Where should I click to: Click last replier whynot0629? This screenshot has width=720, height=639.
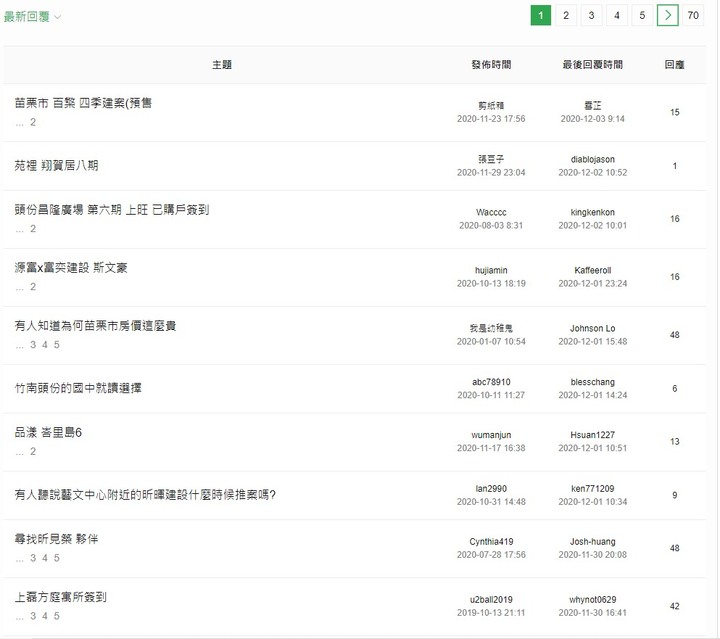click(592, 600)
